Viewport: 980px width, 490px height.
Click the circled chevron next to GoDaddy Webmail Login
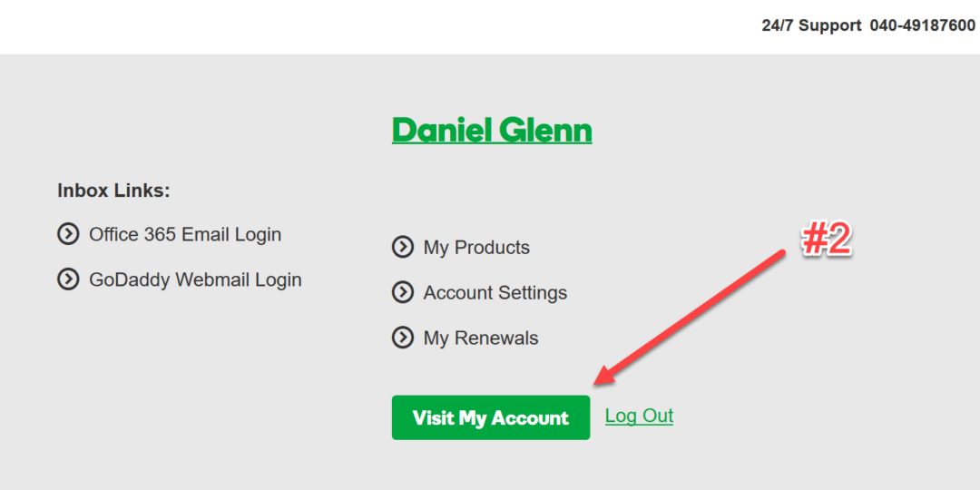tap(68, 279)
